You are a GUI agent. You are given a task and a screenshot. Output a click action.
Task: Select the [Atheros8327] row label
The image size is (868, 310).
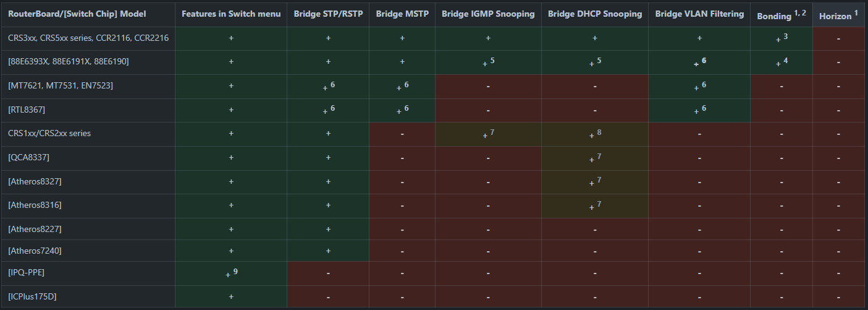point(35,181)
